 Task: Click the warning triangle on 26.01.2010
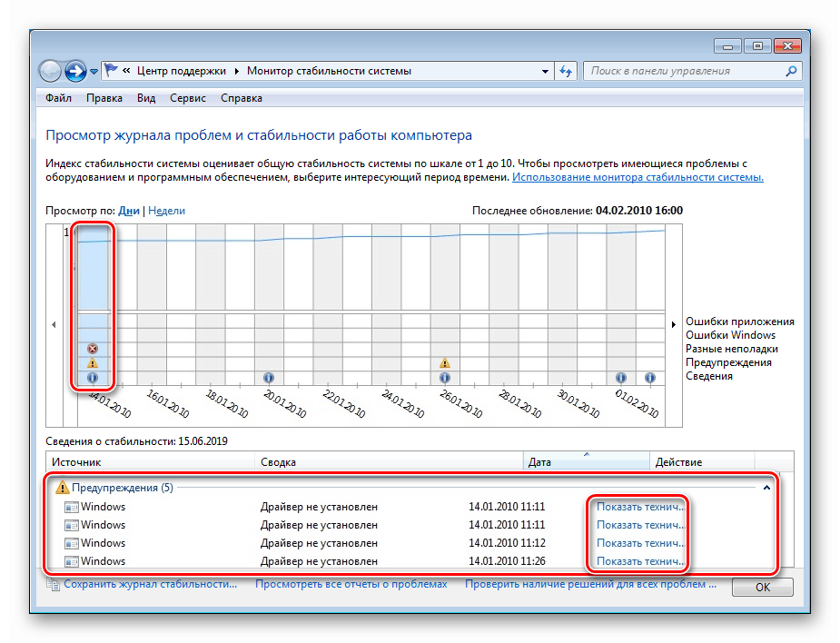pos(444,363)
